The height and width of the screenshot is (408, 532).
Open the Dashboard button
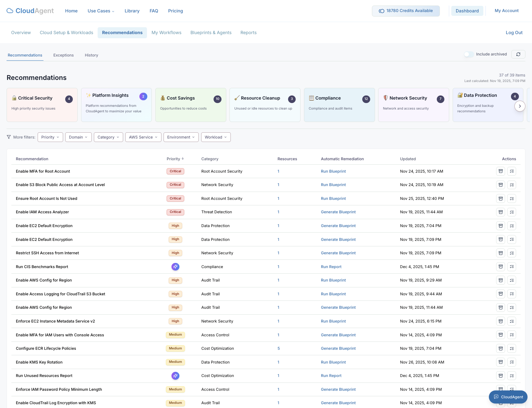pyautogui.click(x=467, y=11)
